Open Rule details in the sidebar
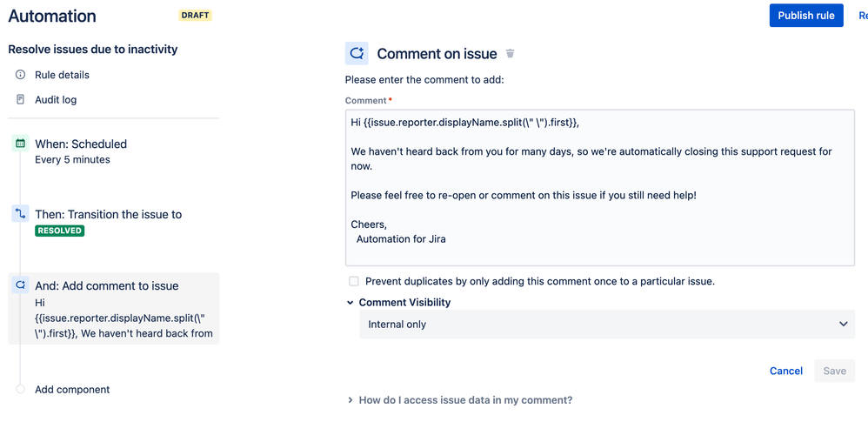The image size is (868, 442). (62, 75)
